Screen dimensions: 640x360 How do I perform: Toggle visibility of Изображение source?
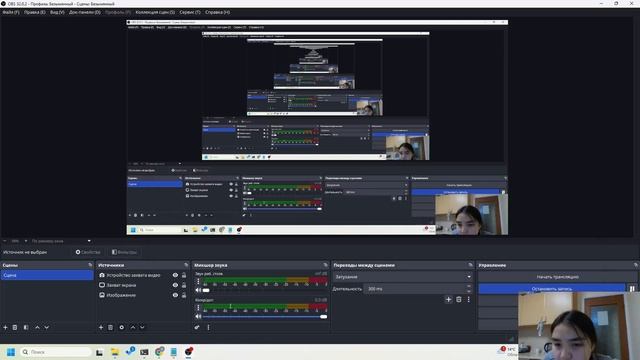[x=175, y=295]
